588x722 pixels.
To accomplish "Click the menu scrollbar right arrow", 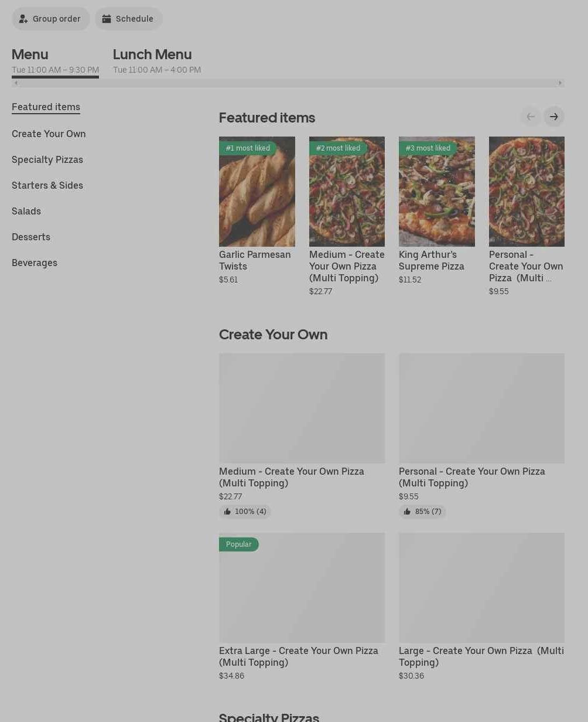I will point(560,83).
